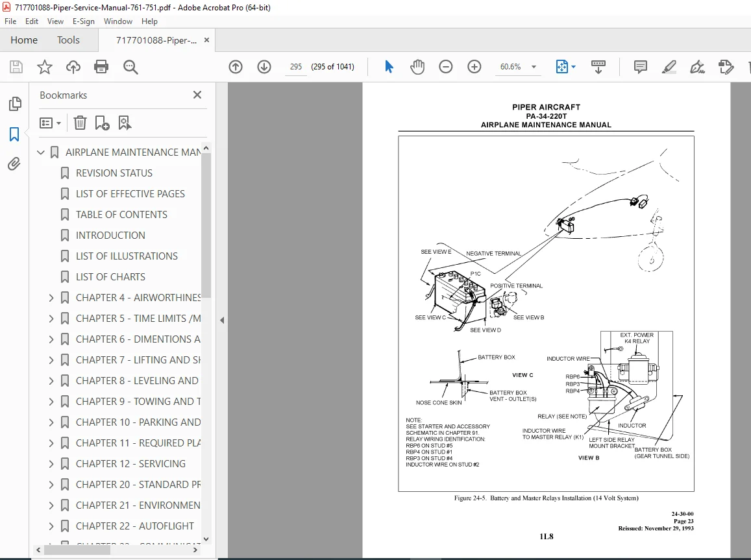Close the Piper document tab
The height and width of the screenshot is (560, 751).
click(206, 40)
